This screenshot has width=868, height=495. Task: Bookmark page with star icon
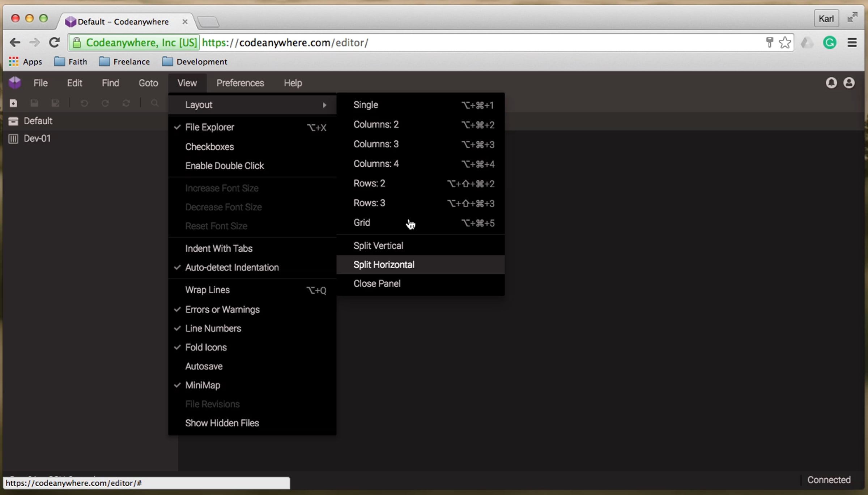tap(784, 43)
